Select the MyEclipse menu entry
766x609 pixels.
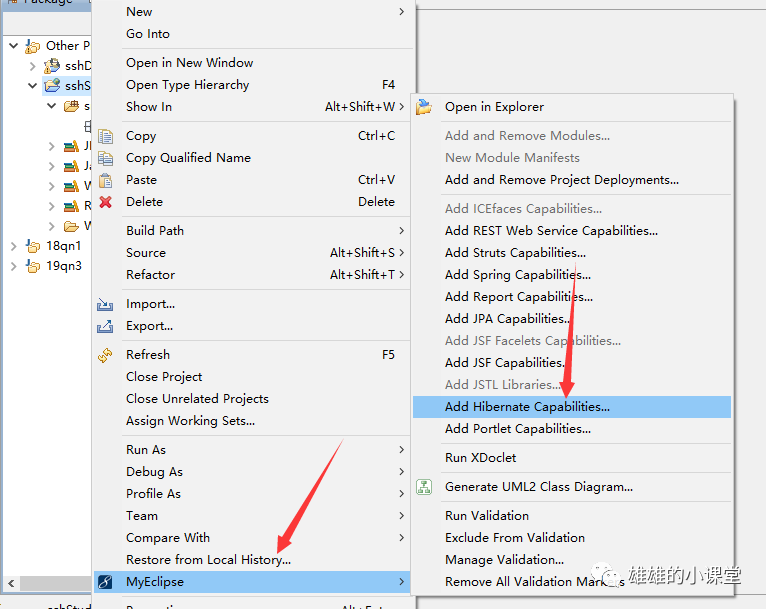(x=252, y=582)
